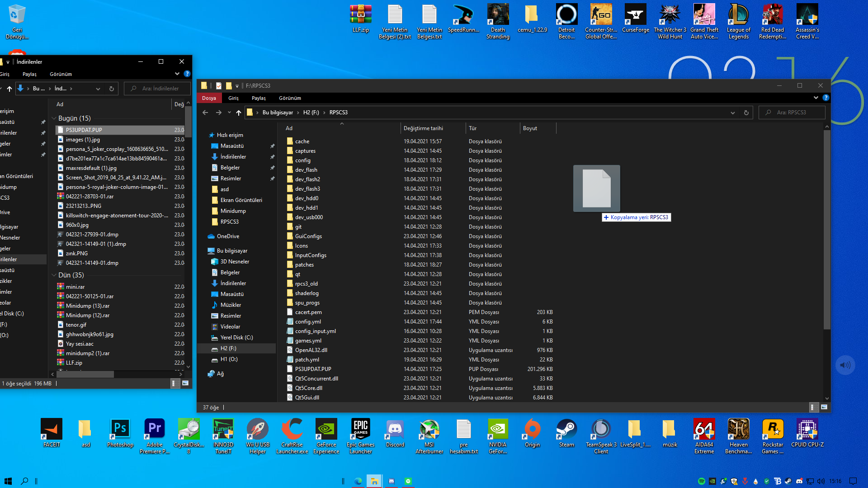The height and width of the screenshot is (488, 868).
Task: Launch Steam from the desktop
Action: (566, 433)
